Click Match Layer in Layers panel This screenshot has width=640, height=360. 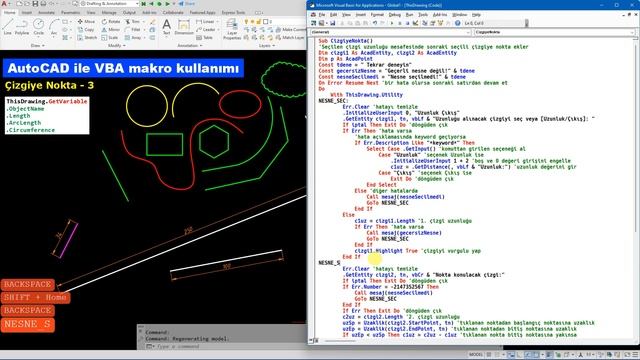click(x=289, y=38)
